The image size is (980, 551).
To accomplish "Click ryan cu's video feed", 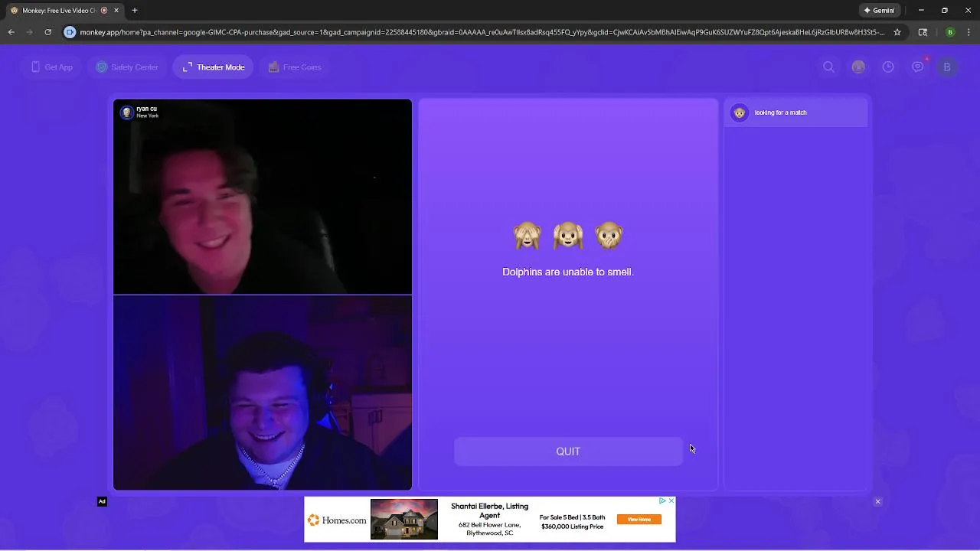I will pos(263,197).
